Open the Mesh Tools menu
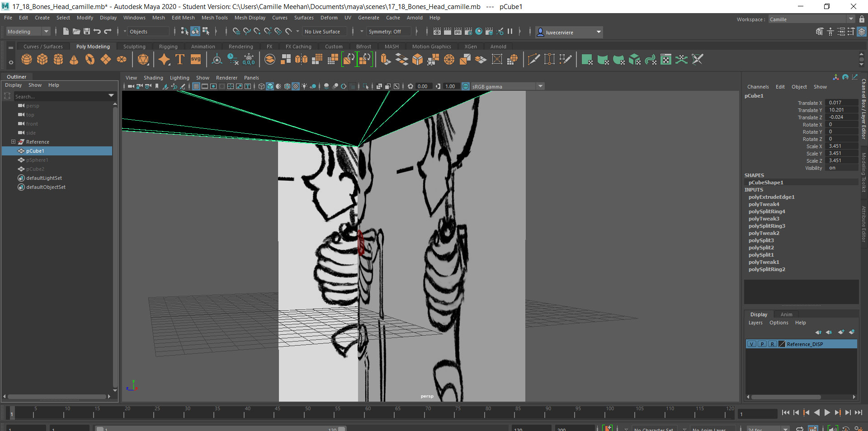 click(x=214, y=18)
